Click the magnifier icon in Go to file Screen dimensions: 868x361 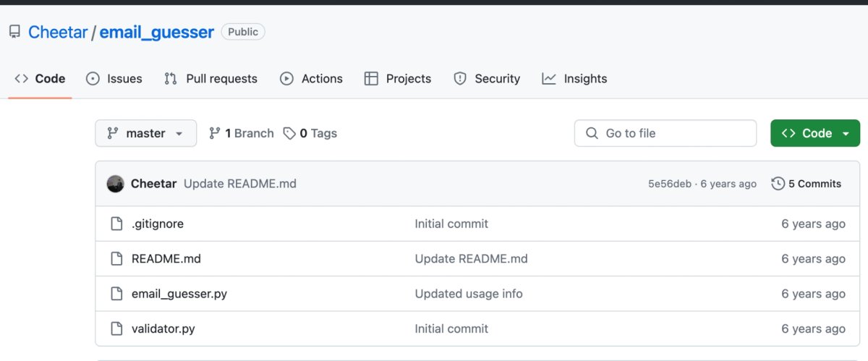[592, 133]
